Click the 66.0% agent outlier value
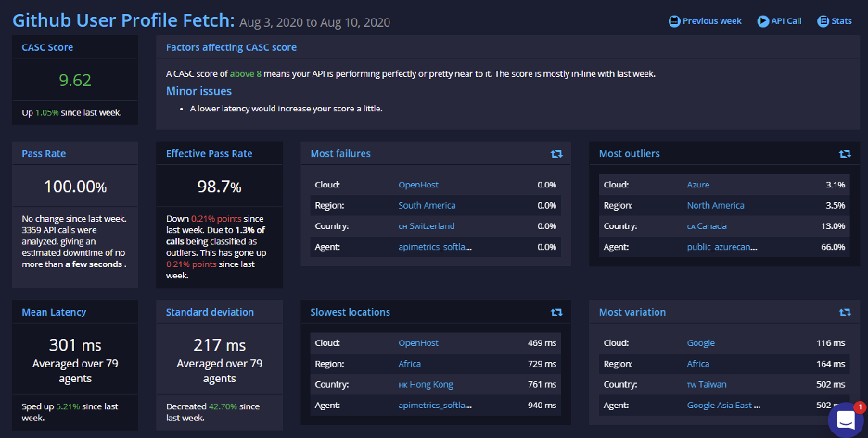Viewport: 868px width, 438px height. click(x=833, y=247)
